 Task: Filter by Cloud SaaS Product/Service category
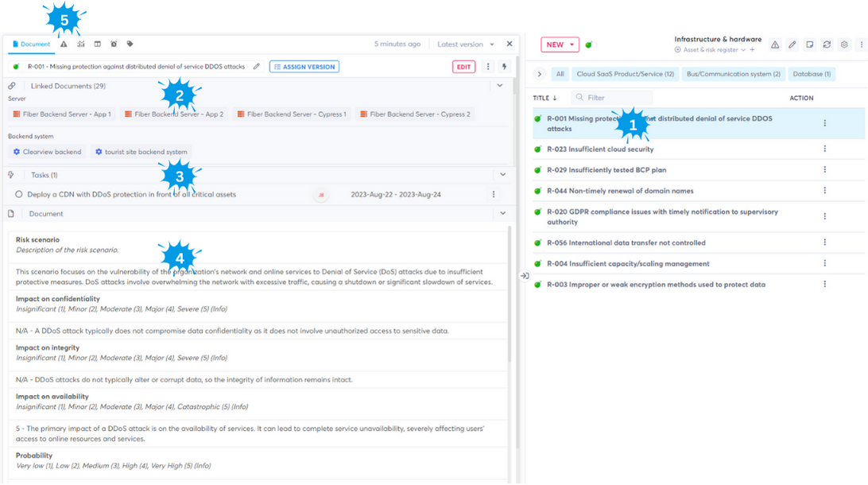pos(625,74)
